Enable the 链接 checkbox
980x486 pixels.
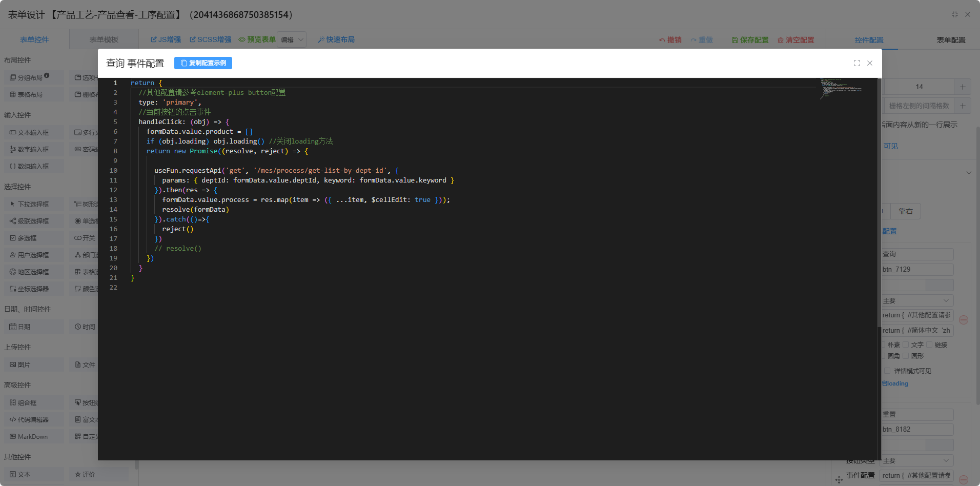pyautogui.click(x=929, y=345)
